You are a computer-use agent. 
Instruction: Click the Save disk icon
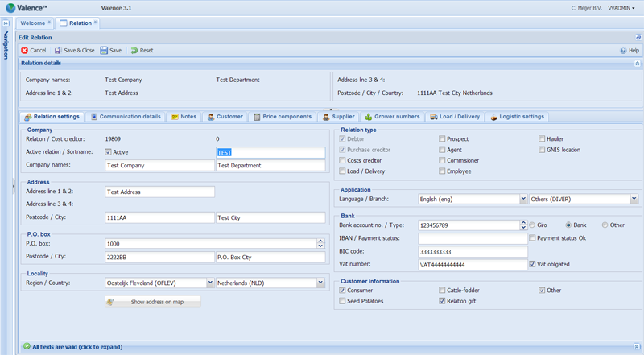tap(104, 51)
